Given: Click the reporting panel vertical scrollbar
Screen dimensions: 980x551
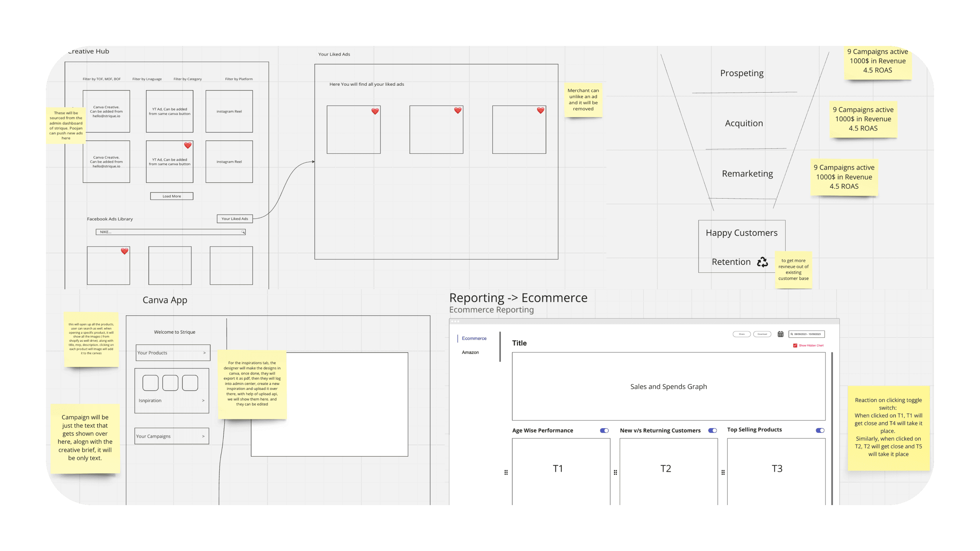Looking at the screenshot, I should point(832,429).
